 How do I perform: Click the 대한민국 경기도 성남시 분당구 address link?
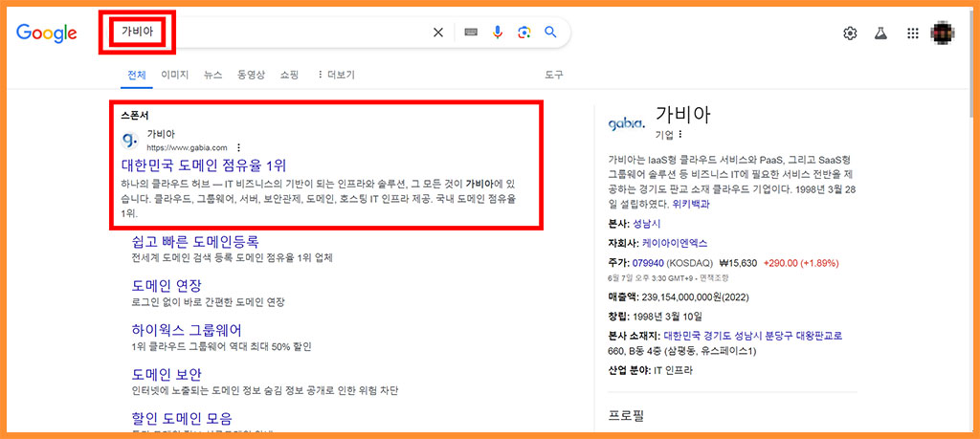[753, 336]
